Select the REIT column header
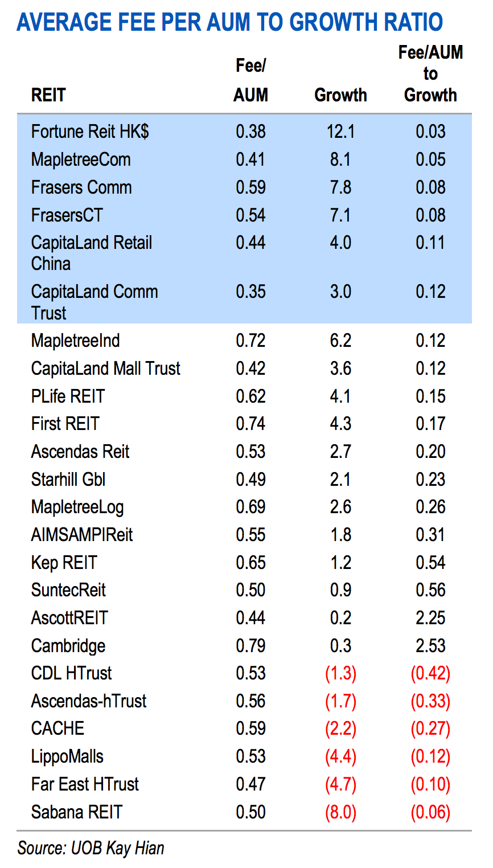This screenshot has height=868, width=493. tap(48, 95)
